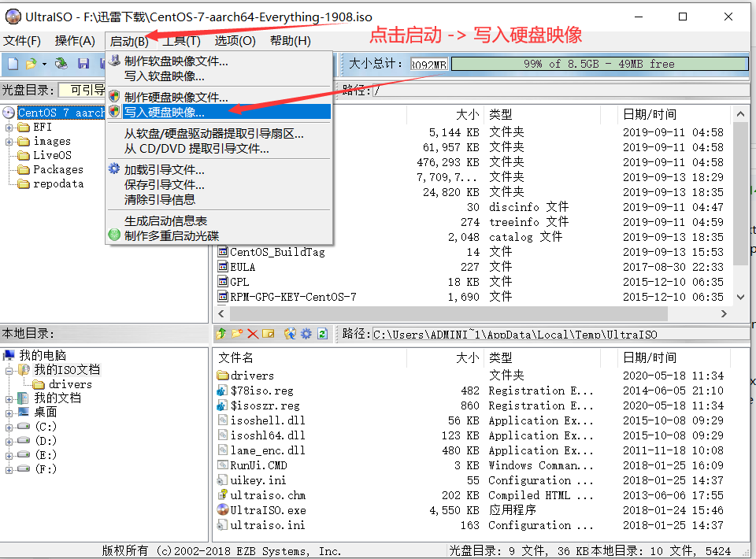Image resolution: width=756 pixels, height=559 pixels.
Task: Click the Up folder icon in local toolbar
Action: coord(221,334)
